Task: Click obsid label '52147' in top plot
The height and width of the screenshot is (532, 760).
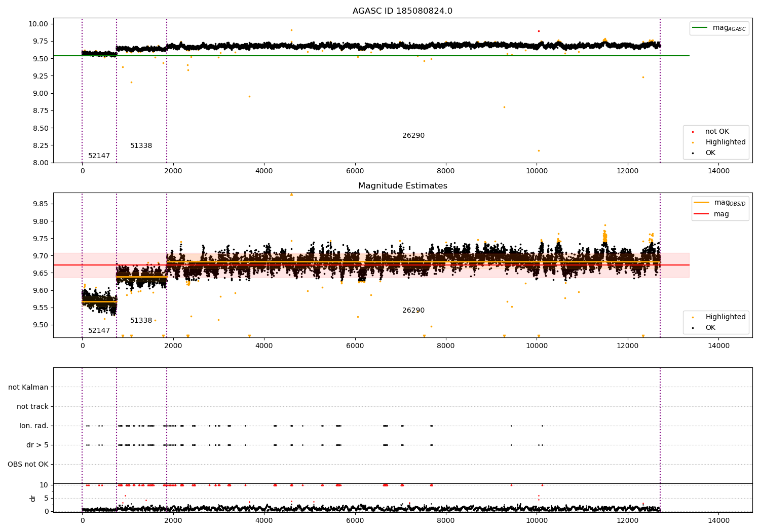Action: click(99, 156)
